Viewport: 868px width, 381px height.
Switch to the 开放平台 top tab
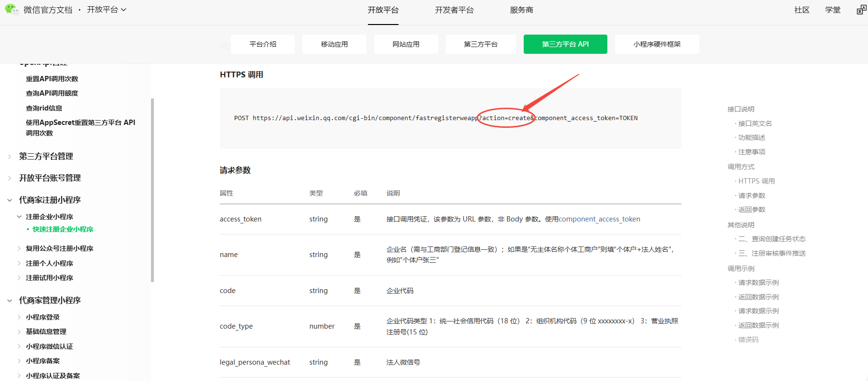coord(383,10)
